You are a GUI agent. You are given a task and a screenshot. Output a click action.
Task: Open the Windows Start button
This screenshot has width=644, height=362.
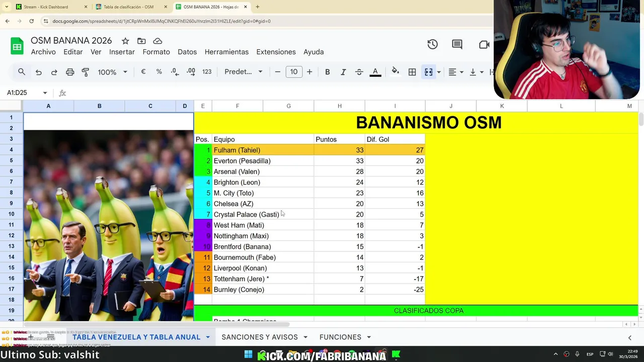tap(248, 354)
